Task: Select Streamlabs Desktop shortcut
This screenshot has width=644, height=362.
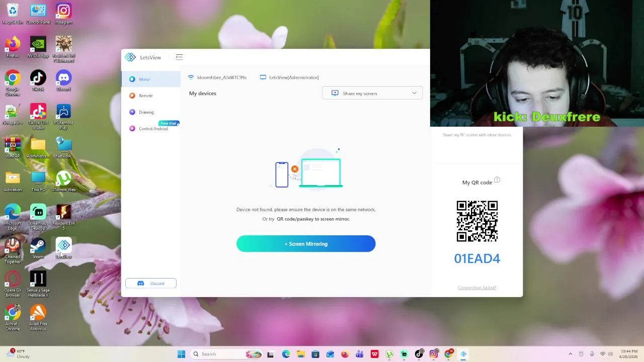Action: coord(38,217)
